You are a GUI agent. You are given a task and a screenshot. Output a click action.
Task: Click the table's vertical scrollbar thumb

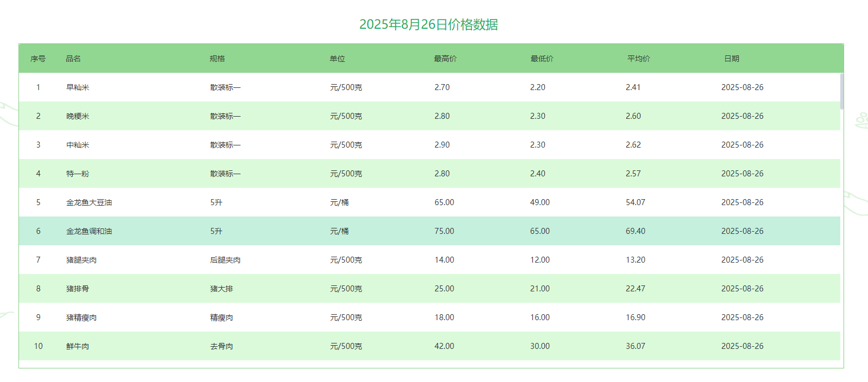[x=841, y=91]
